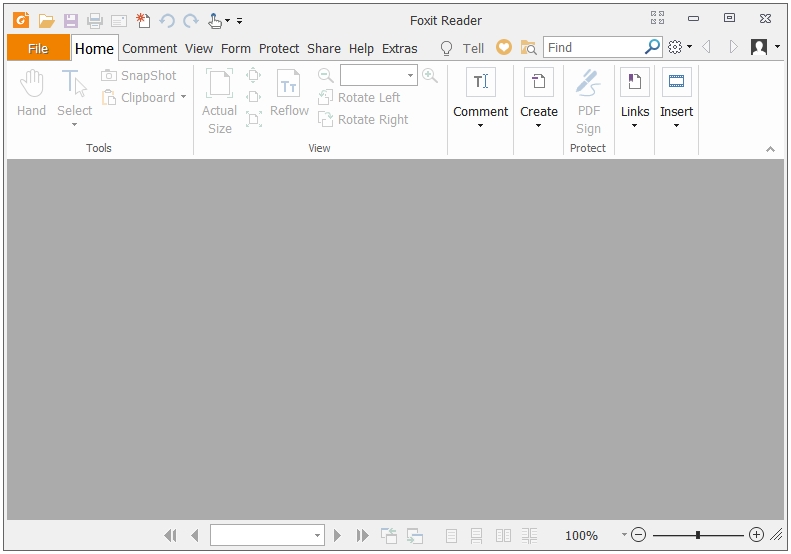Click the ribbon zoom in magnifier

[430, 76]
